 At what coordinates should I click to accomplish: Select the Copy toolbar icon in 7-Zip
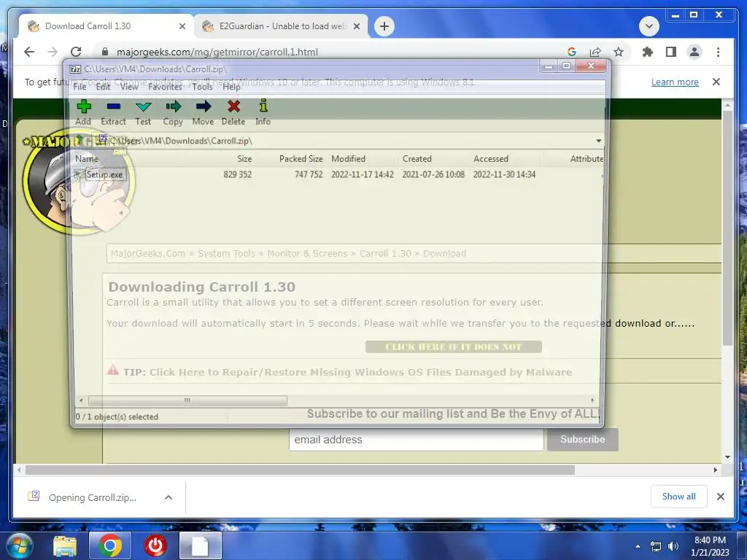173,112
